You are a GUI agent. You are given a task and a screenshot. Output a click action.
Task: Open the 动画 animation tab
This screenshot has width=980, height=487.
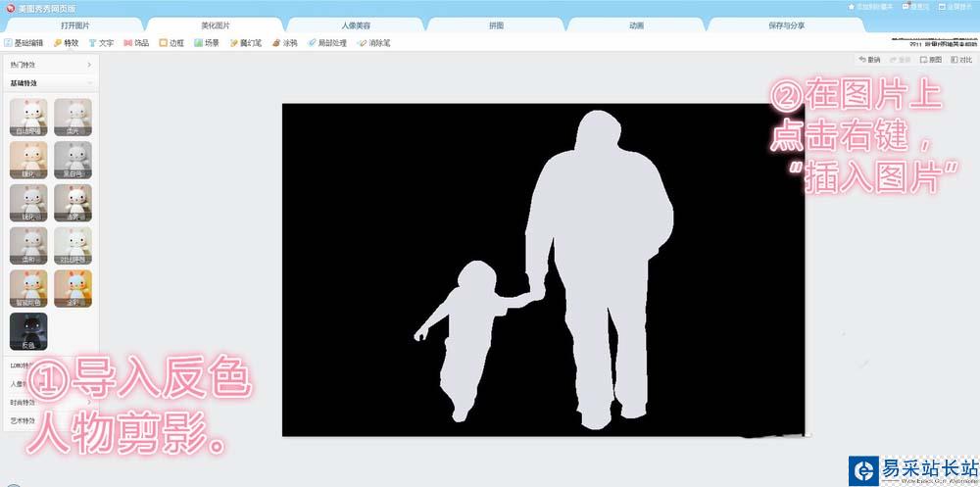click(x=636, y=25)
